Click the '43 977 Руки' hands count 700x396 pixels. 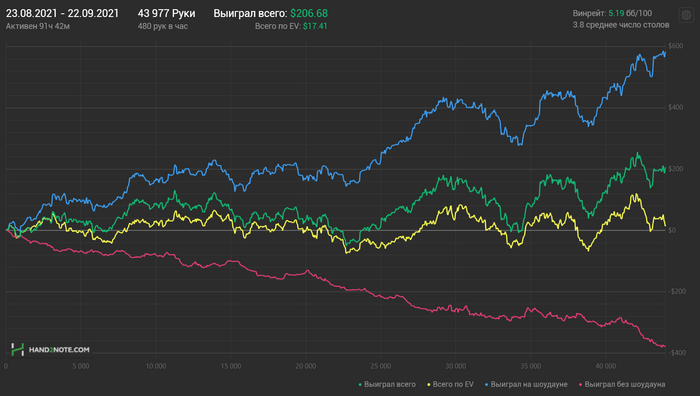pyautogui.click(x=167, y=13)
